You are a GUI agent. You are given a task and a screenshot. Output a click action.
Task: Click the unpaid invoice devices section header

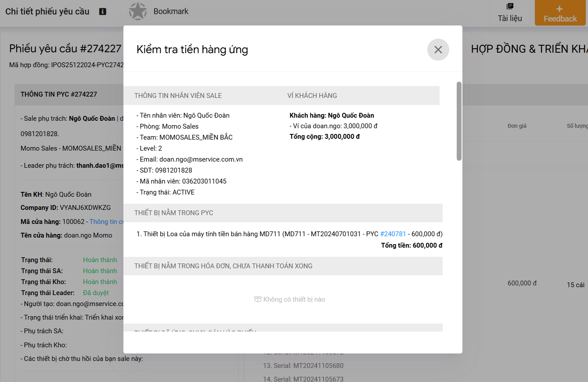223,266
